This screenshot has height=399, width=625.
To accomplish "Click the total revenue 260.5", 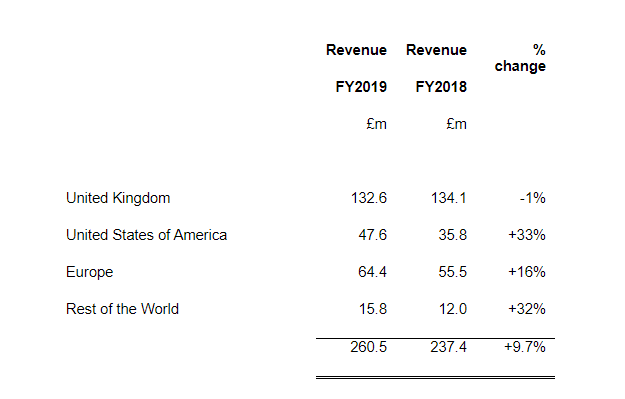I will [x=369, y=347].
